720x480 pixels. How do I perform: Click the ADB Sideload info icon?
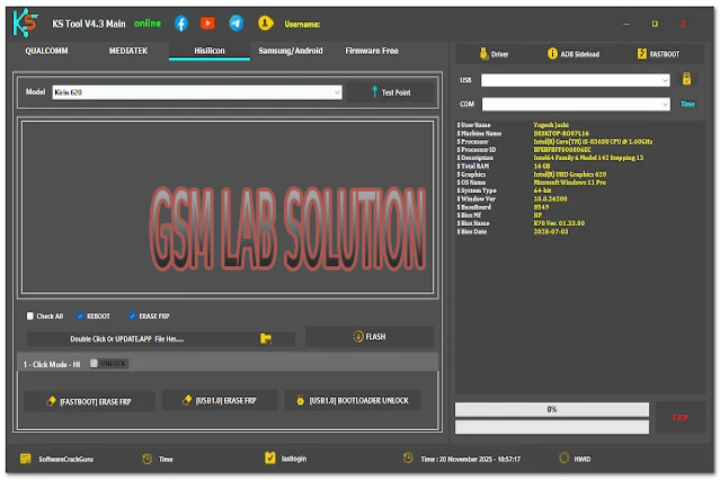553,54
